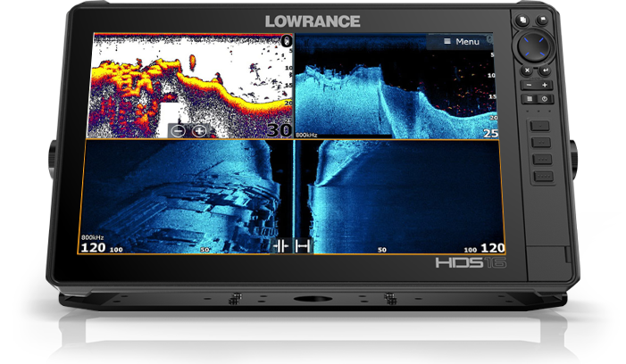
Task: Push quick access key with three dots
Action: [x=543, y=159]
